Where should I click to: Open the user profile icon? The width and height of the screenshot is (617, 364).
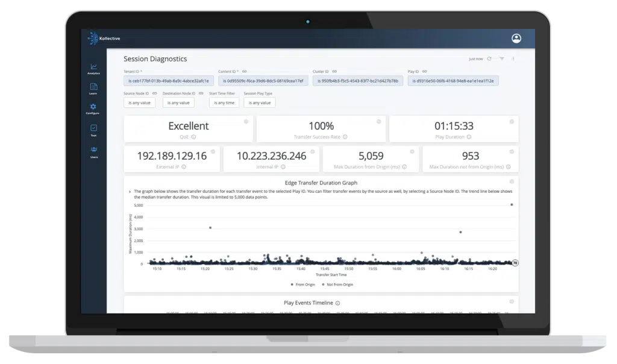click(516, 38)
